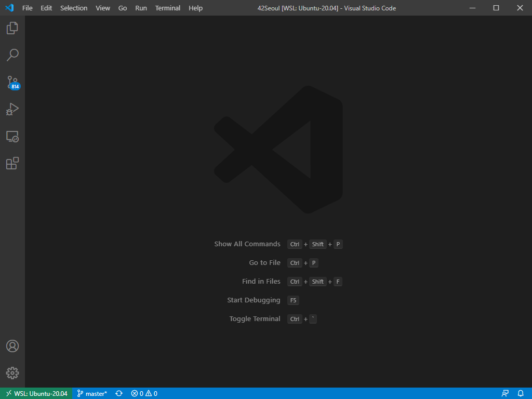The width and height of the screenshot is (532, 399).
Task: Open the Explorer view in activity bar
Action: click(12, 28)
